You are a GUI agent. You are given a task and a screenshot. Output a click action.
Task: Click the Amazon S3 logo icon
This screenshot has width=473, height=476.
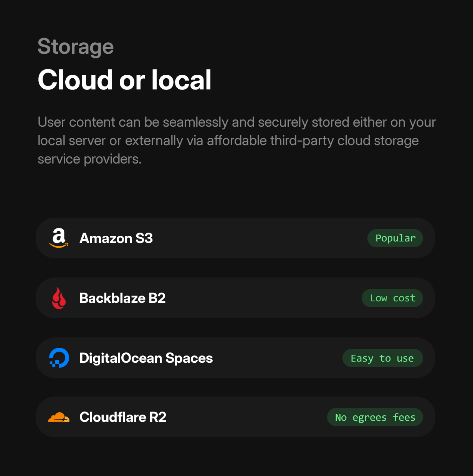[59, 238]
